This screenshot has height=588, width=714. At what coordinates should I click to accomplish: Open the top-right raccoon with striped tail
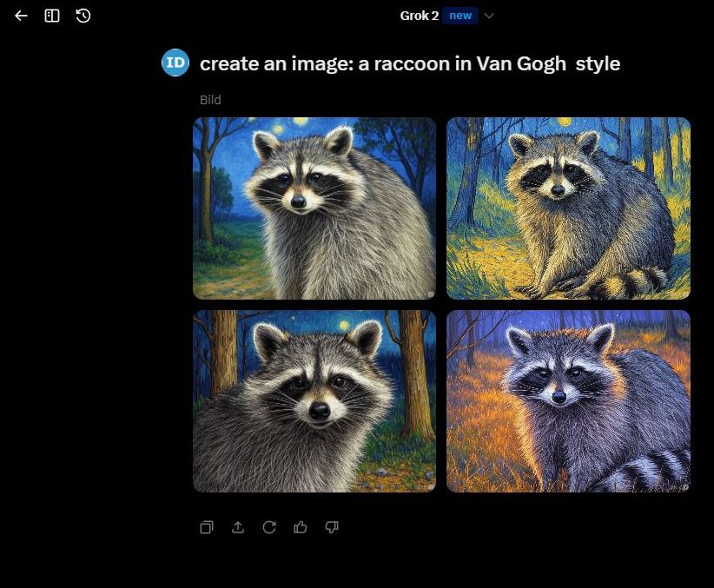(x=568, y=208)
